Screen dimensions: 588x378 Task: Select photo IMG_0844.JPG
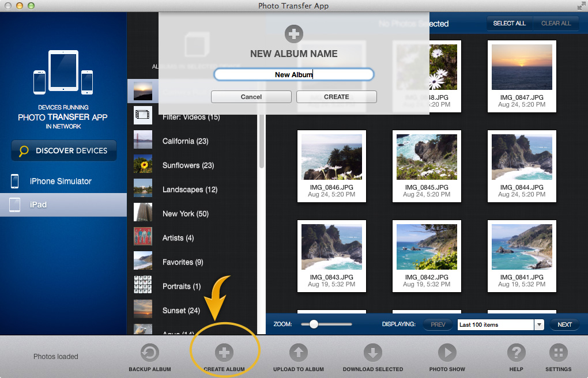522,166
